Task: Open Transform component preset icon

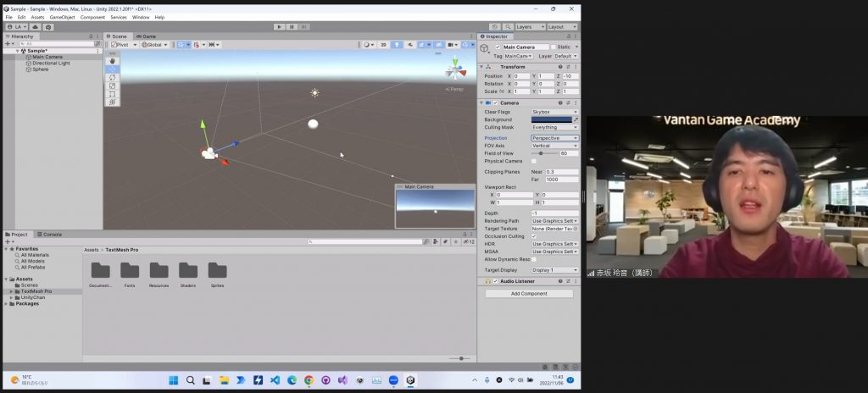Action: tap(568, 67)
